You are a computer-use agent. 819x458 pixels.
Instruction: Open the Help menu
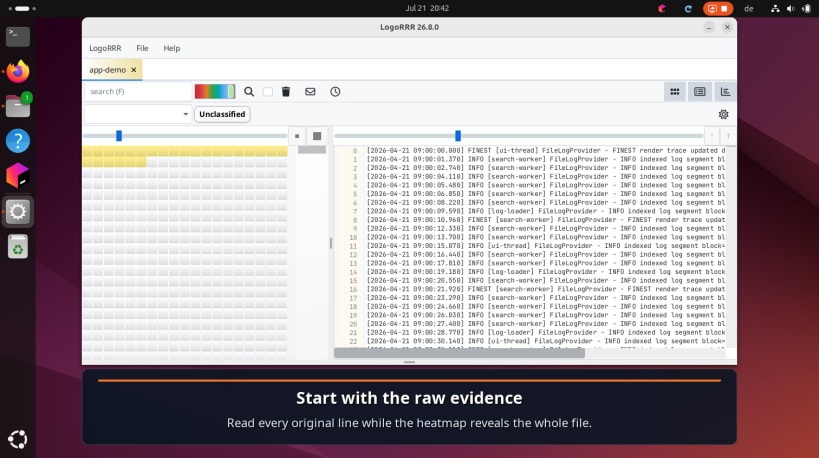coord(171,48)
